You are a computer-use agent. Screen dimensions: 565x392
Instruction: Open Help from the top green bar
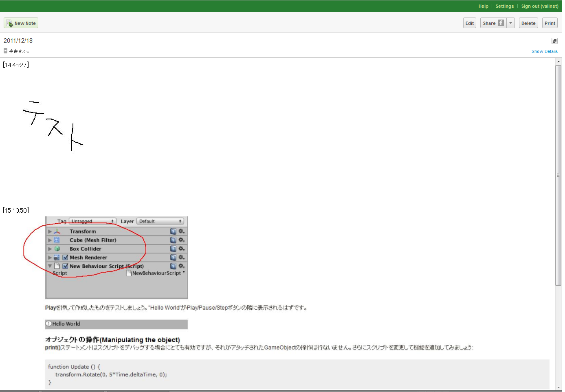(483, 6)
